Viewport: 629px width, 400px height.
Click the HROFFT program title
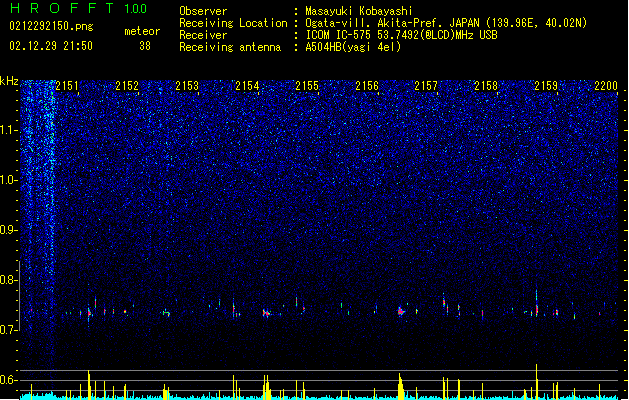tap(62, 8)
